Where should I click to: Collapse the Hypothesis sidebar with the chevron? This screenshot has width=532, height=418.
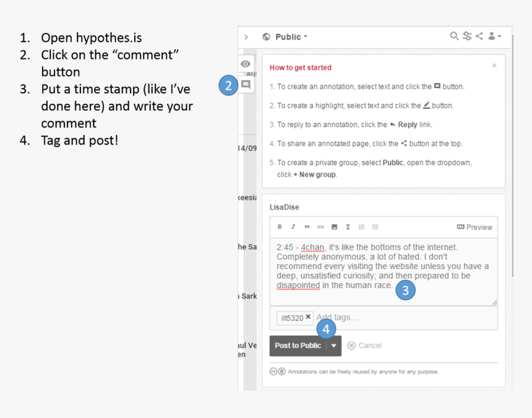[x=246, y=37]
